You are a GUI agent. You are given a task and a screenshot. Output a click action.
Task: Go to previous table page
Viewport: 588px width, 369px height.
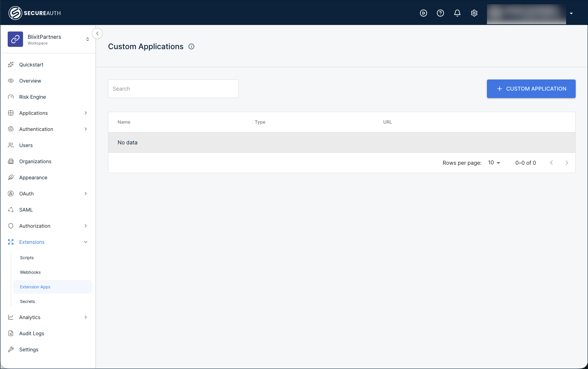551,163
